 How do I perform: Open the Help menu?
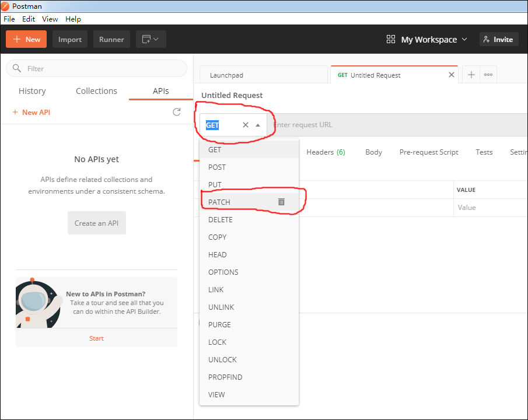(x=73, y=19)
